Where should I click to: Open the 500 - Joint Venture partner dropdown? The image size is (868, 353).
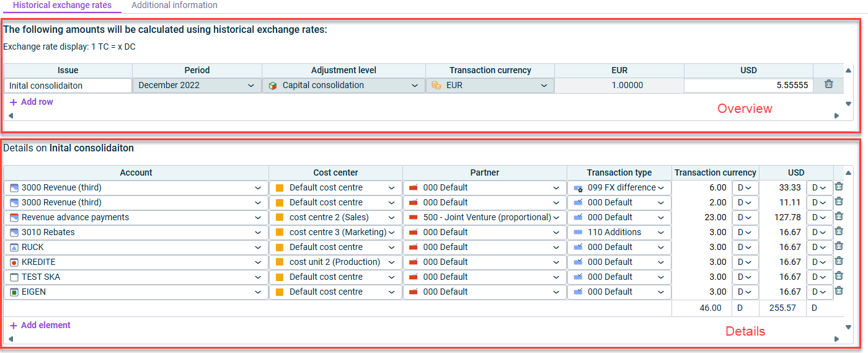(485, 217)
